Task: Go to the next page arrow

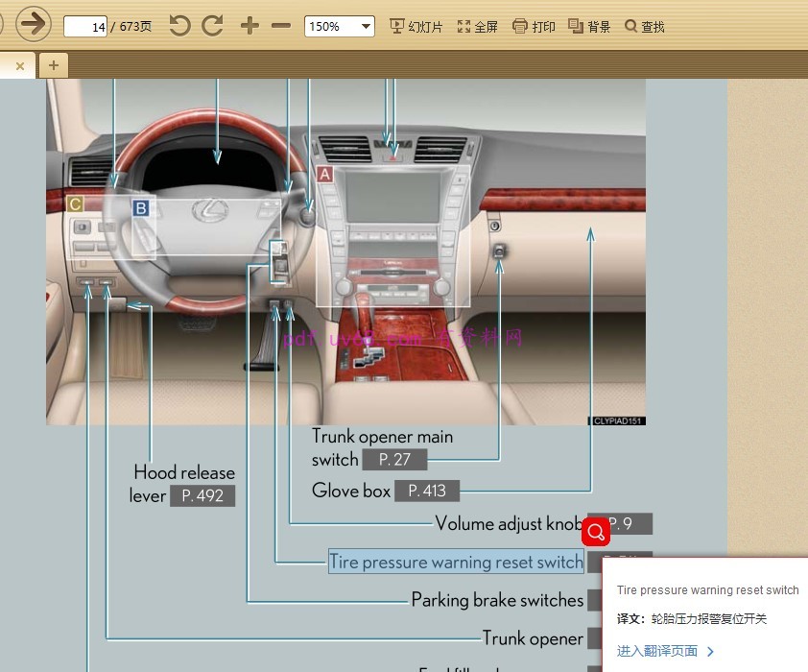Action: (34, 23)
